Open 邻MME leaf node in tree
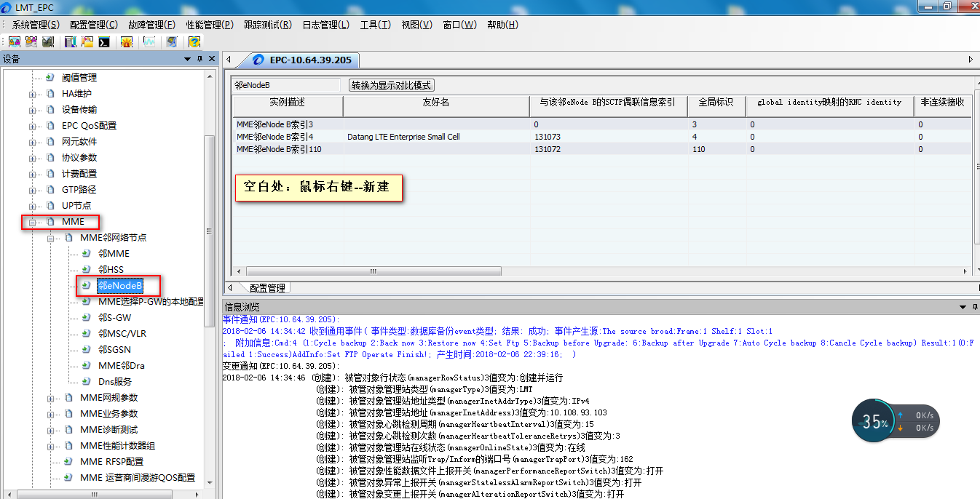The height and width of the screenshot is (499, 980). click(x=114, y=254)
